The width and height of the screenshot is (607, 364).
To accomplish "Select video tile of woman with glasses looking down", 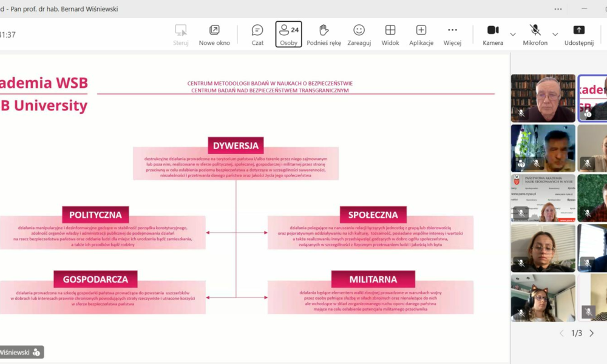I will 543,248.
